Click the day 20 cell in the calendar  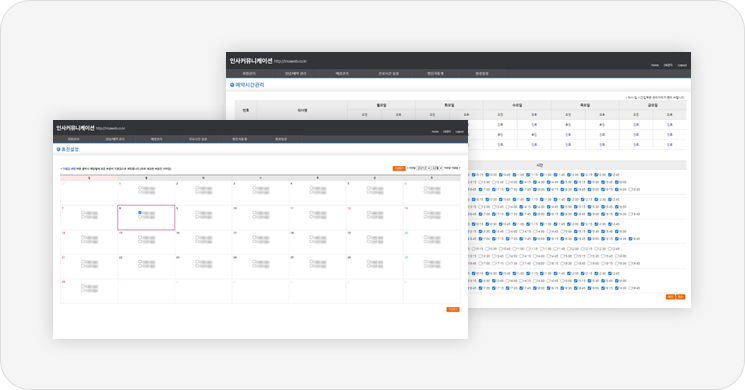coord(431,242)
